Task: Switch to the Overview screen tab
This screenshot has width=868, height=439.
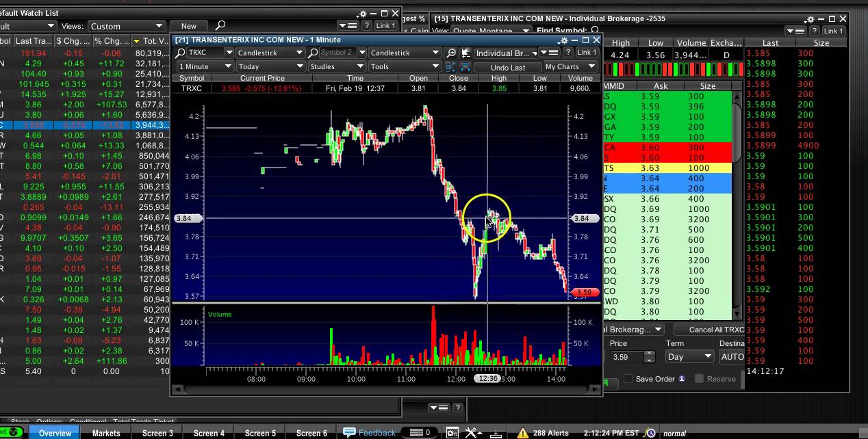Action: coord(55,433)
